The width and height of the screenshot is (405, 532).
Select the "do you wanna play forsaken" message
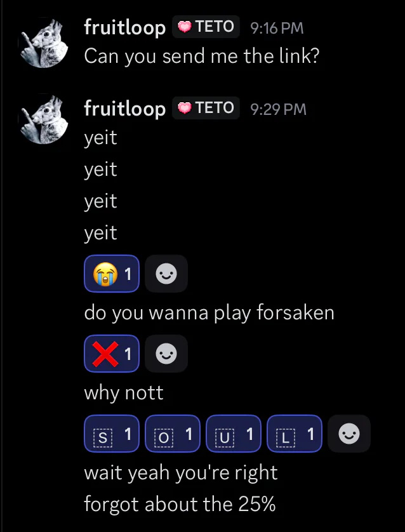pos(209,313)
